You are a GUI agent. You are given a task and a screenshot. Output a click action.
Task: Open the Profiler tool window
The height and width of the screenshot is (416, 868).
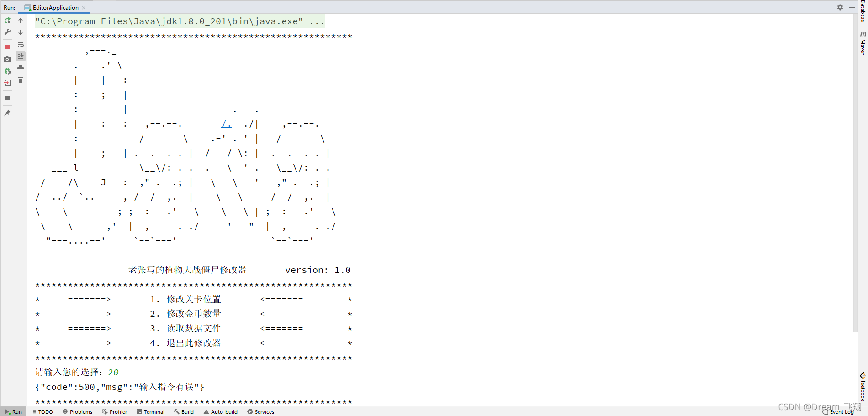pyautogui.click(x=114, y=412)
